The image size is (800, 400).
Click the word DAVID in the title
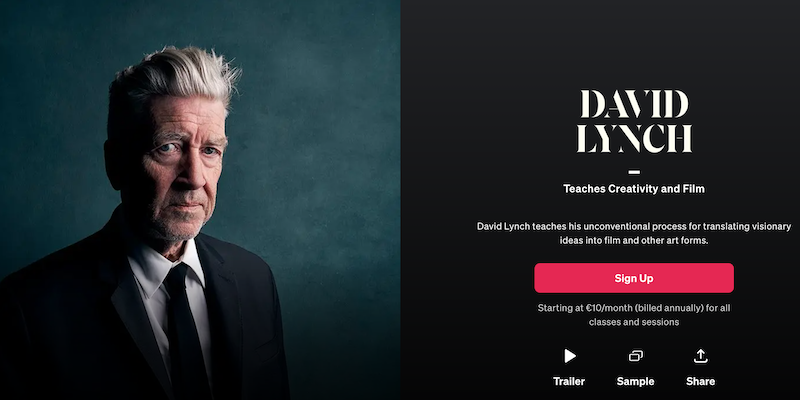pyautogui.click(x=634, y=104)
